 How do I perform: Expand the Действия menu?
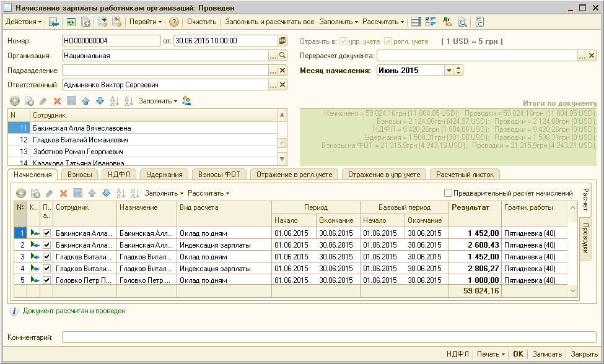(x=24, y=22)
